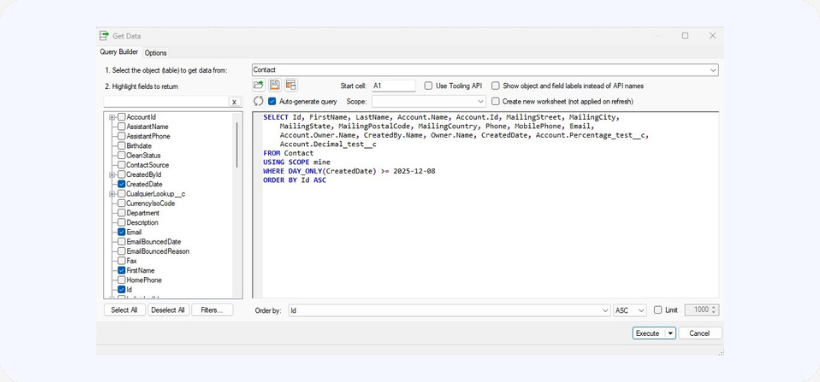Screen dimensions: 820x382
Task: Uncheck the Id field checkbox
Action: click(121, 289)
